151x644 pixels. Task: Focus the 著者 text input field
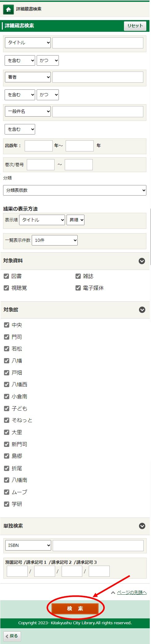(x=98, y=77)
